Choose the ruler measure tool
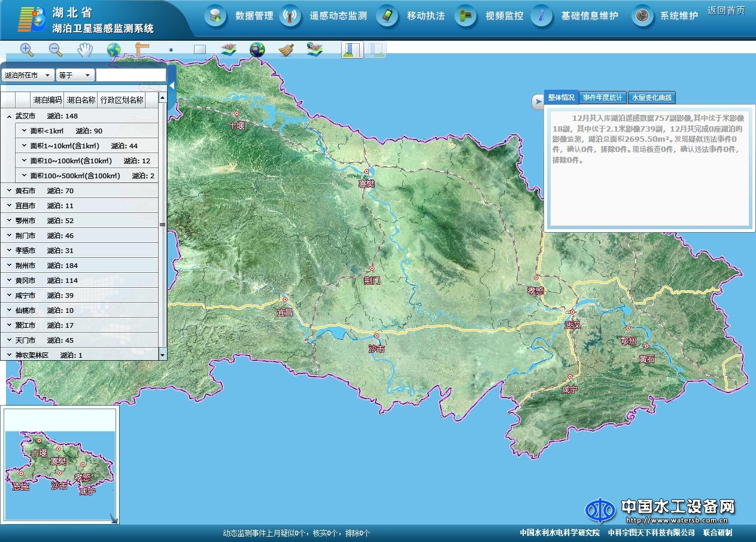Viewport: 756px width, 542px height. [x=142, y=50]
